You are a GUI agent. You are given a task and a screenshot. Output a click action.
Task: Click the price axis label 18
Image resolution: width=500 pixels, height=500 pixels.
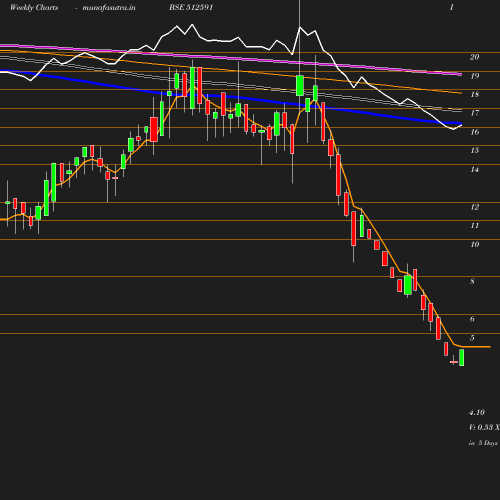click(x=475, y=94)
